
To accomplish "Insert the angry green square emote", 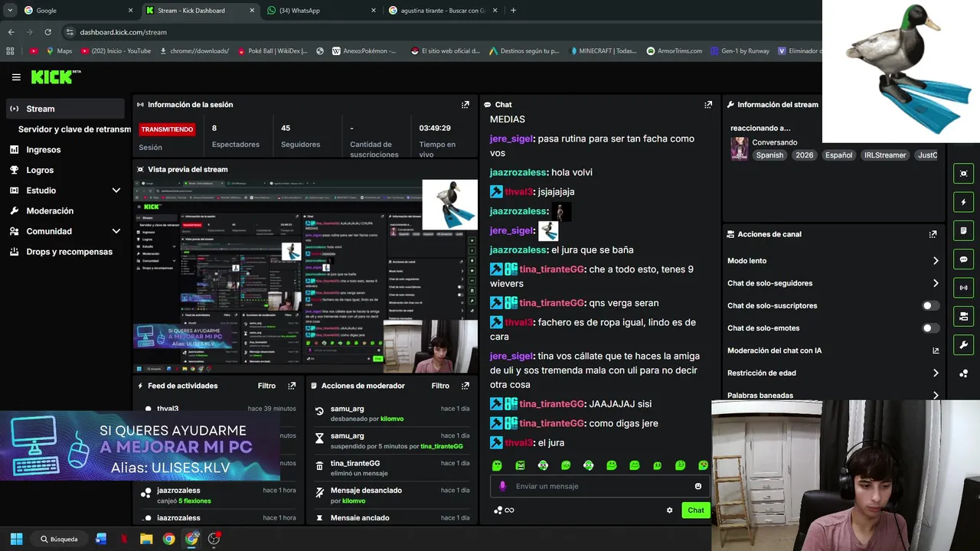I will pyautogui.click(x=520, y=465).
